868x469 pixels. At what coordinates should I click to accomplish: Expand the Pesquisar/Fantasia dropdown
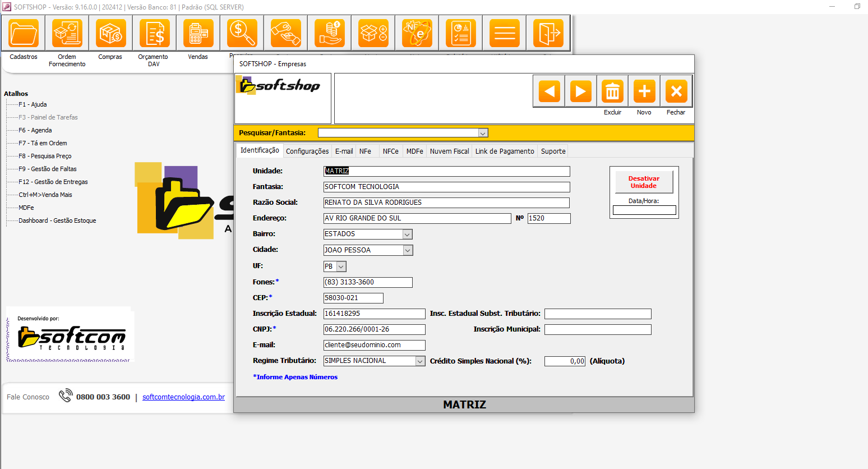click(x=482, y=133)
